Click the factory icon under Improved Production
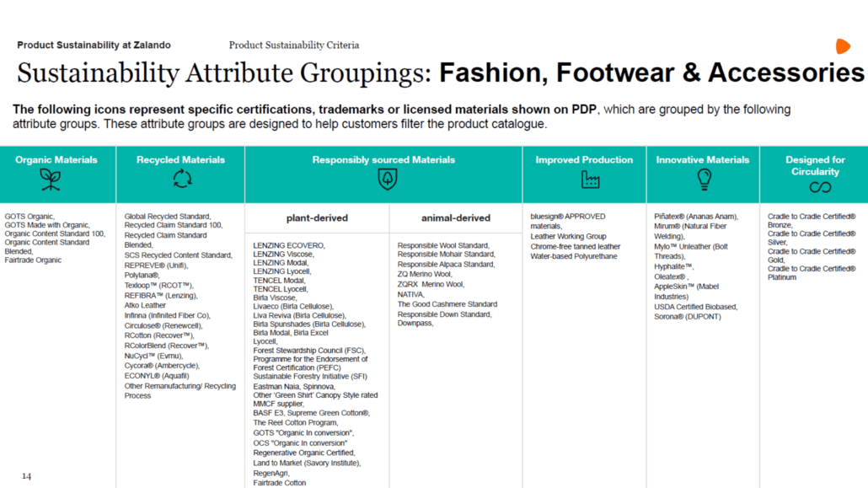Image resolution: width=868 pixels, height=488 pixels. pyautogui.click(x=590, y=179)
